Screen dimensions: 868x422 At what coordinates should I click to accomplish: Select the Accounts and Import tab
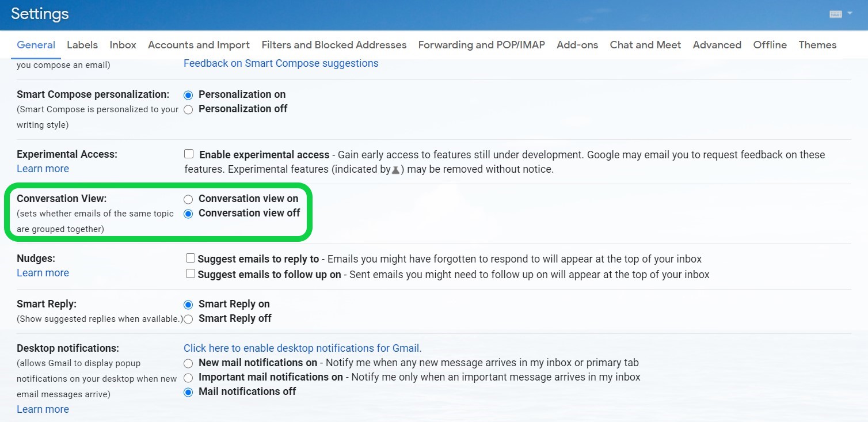(199, 45)
